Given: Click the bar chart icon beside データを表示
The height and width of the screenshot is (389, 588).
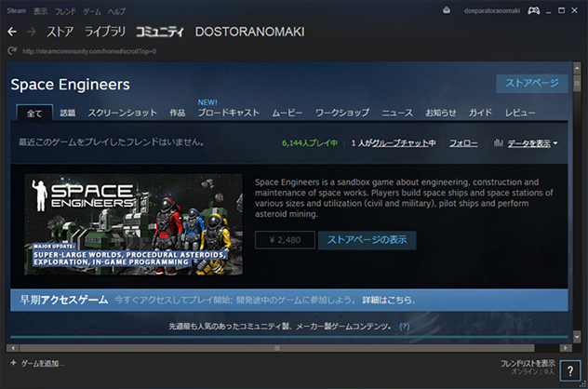Looking at the screenshot, I should pyautogui.click(x=498, y=142).
